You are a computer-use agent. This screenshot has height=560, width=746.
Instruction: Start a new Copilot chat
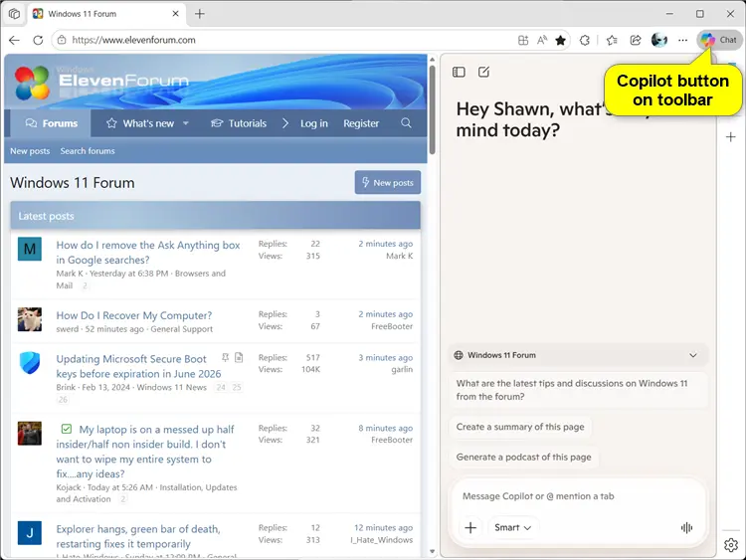coord(483,72)
